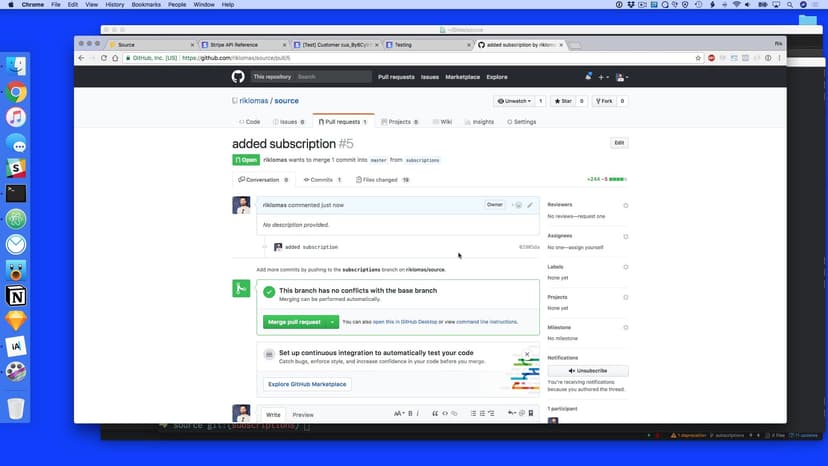Open the user avatar menu

(622, 77)
